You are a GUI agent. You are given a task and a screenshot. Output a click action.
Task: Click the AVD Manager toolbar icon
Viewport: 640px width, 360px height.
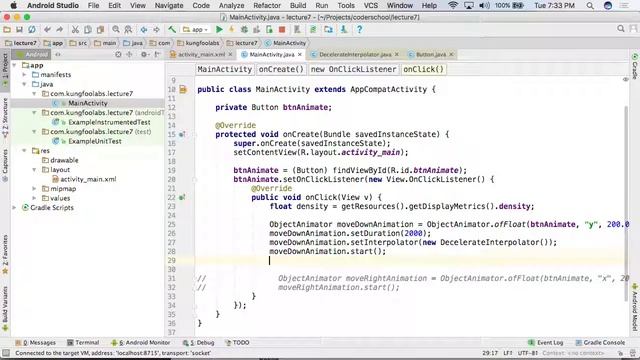[x=297, y=29]
